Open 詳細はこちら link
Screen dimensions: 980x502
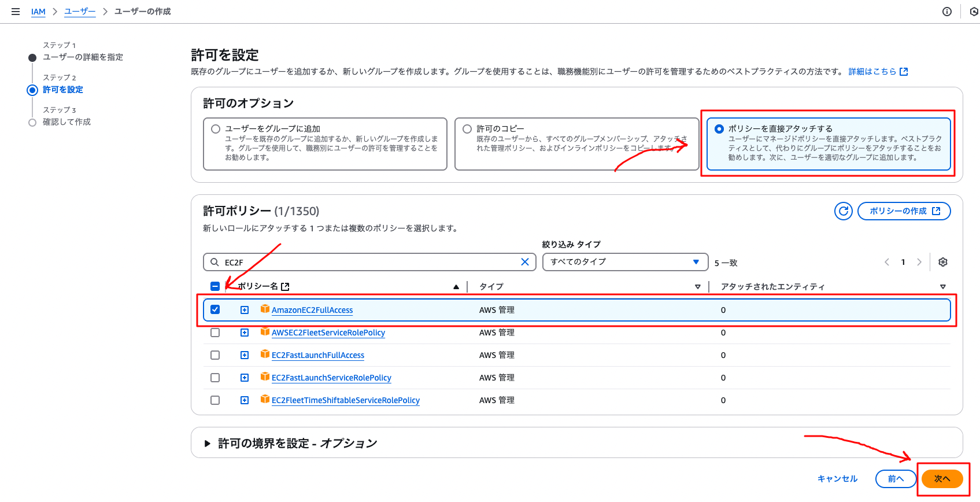click(x=878, y=72)
